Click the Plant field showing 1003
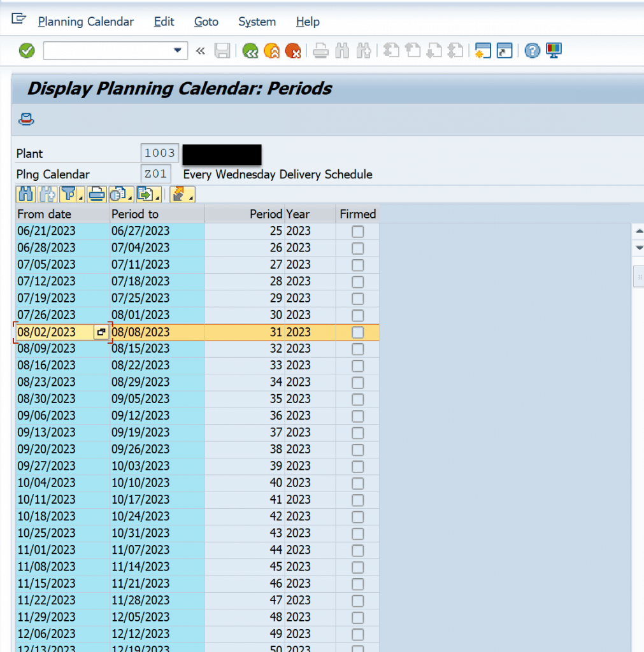Image resolution: width=644 pixels, height=652 pixels. click(160, 153)
